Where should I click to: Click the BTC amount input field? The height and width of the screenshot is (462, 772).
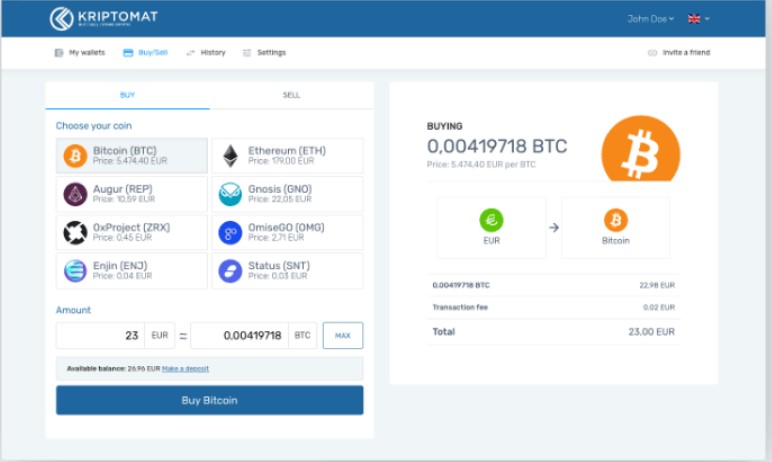(239, 335)
